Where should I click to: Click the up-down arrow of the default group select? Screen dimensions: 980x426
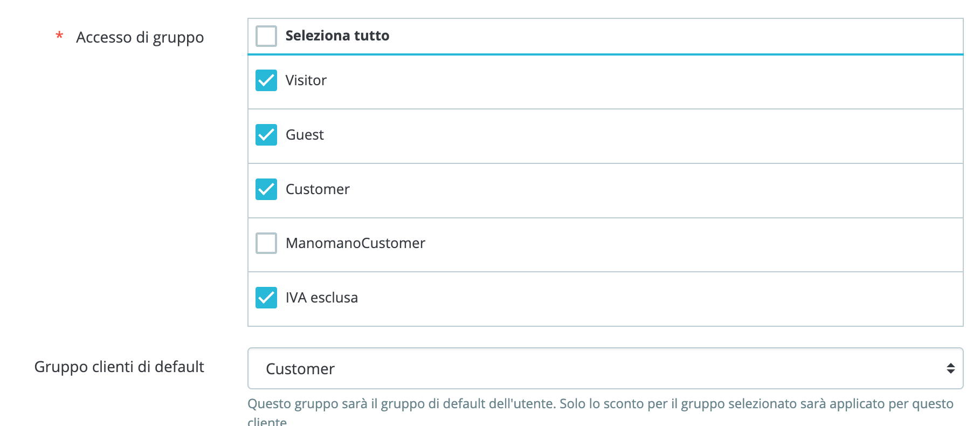tap(950, 368)
